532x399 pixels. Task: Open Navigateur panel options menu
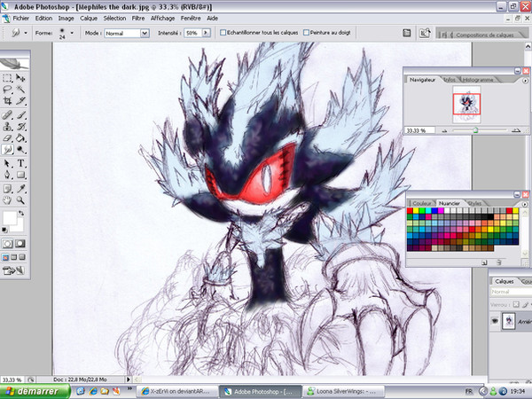[525, 81]
